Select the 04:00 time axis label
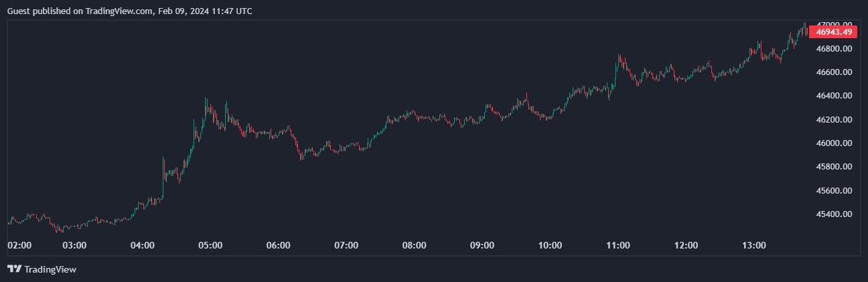The width and height of the screenshot is (868, 282). [x=143, y=246]
